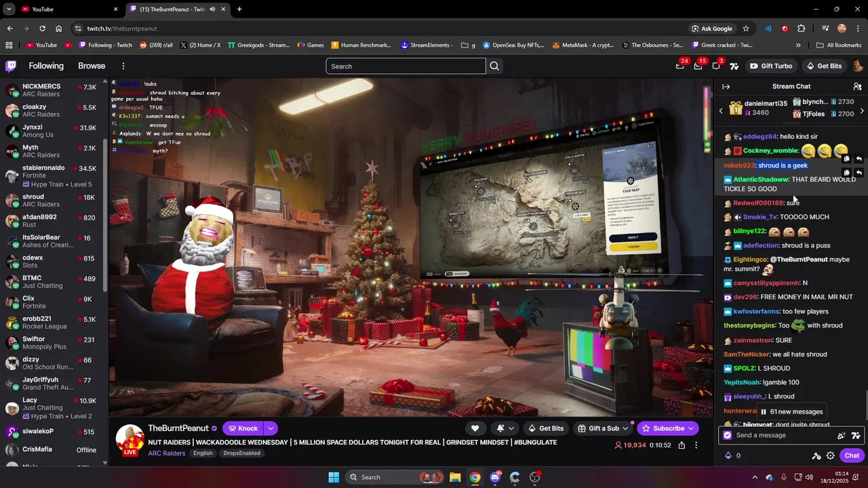The image size is (868, 488).
Task: Open Google Chrome from the taskbar
Action: pyautogui.click(x=475, y=477)
